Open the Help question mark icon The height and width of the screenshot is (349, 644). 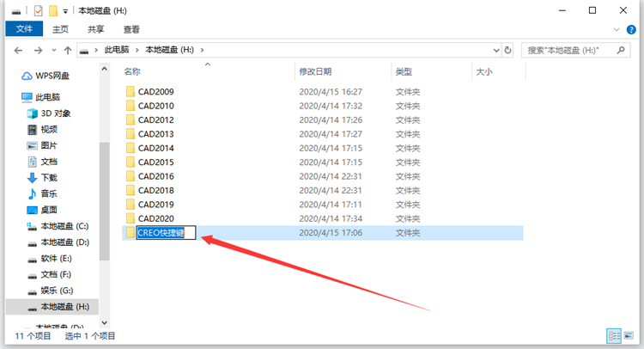631,29
